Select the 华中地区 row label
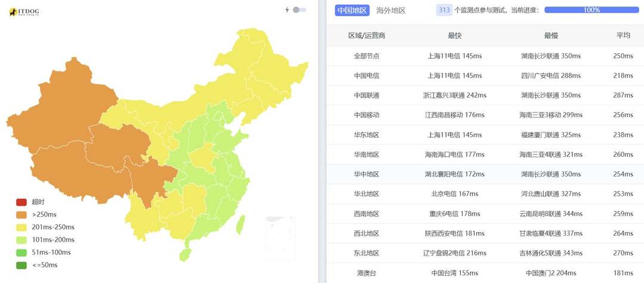The image size is (644, 283). click(367, 174)
